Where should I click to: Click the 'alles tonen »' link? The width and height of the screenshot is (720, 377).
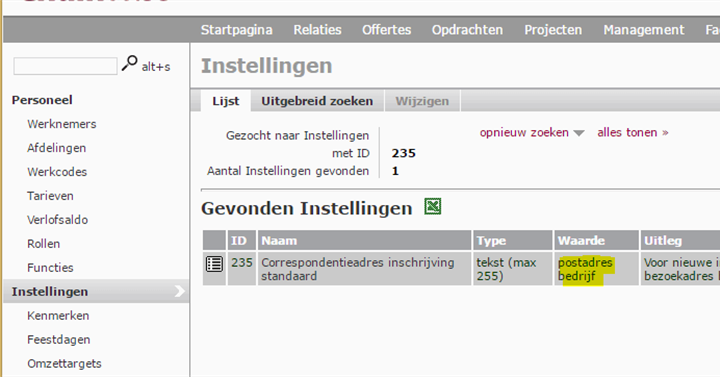[632, 133]
